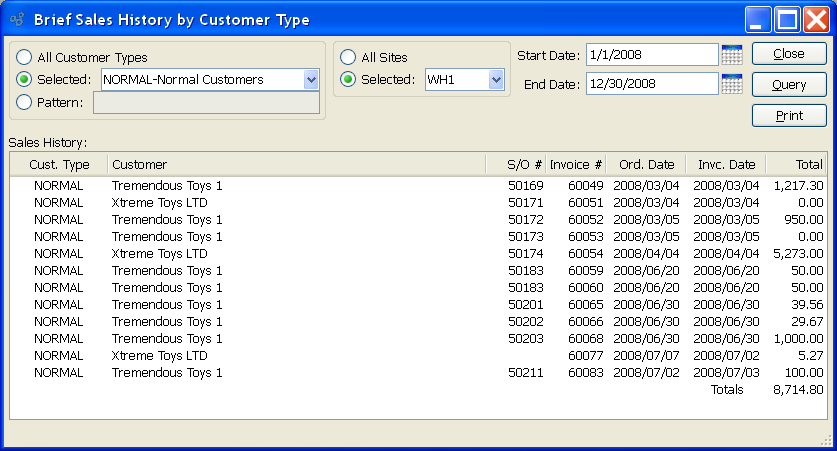Open the End Date calendar picker

point(731,84)
